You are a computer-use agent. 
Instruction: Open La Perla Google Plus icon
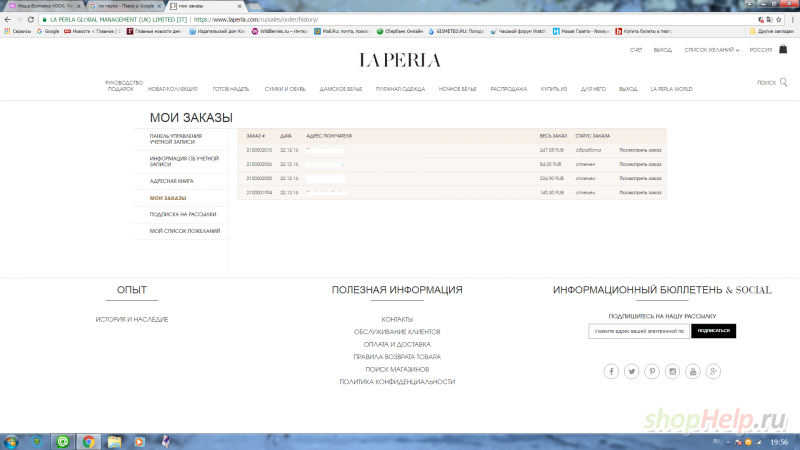713,371
